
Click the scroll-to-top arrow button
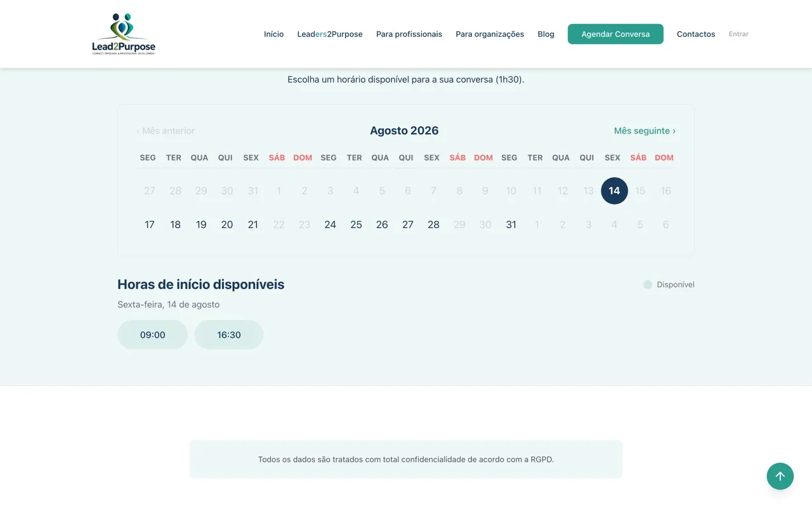pyautogui.click(x=780, y=476)
